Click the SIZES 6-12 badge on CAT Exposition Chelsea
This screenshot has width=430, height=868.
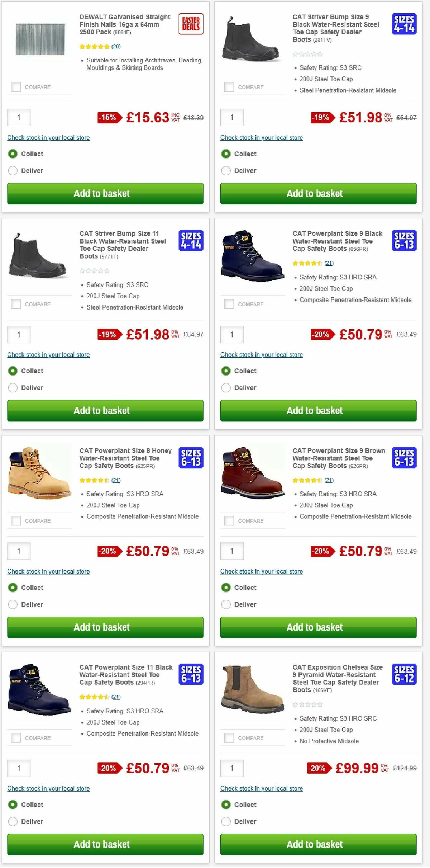click(x=405, y=675)
